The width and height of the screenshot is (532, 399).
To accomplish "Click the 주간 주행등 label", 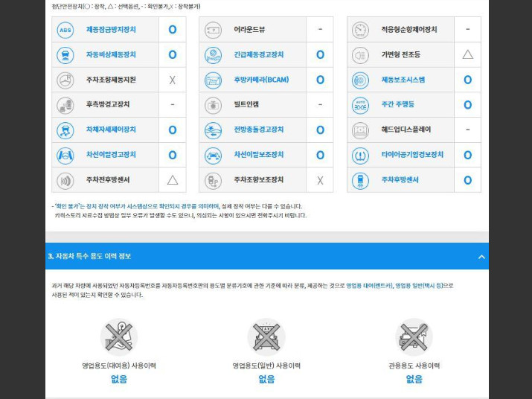I will [x=397, y=104].
